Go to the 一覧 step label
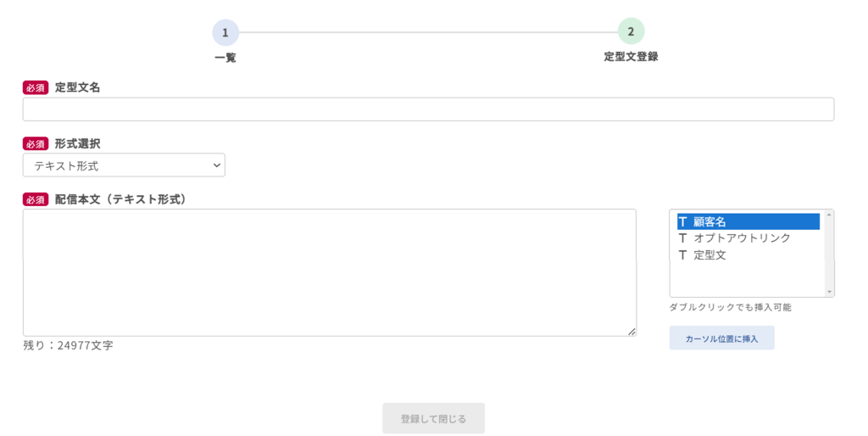Screen dimensions: 868x436 click(225, 58)
